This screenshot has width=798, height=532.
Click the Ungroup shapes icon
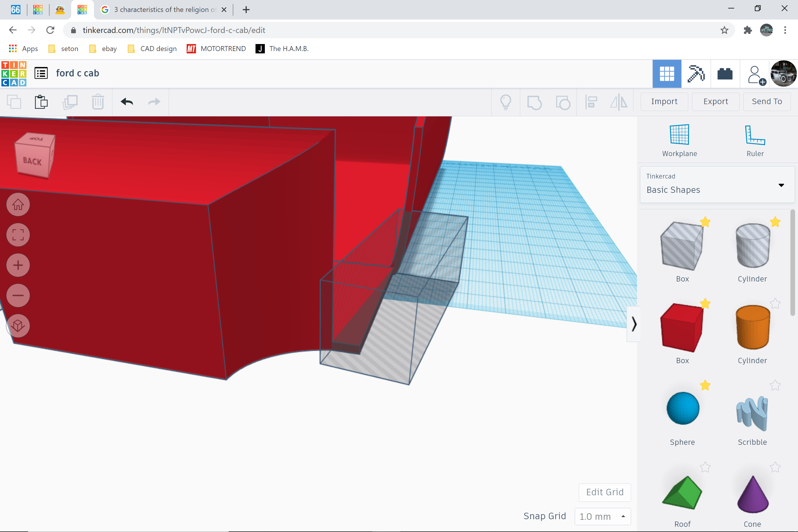[563, 102]
